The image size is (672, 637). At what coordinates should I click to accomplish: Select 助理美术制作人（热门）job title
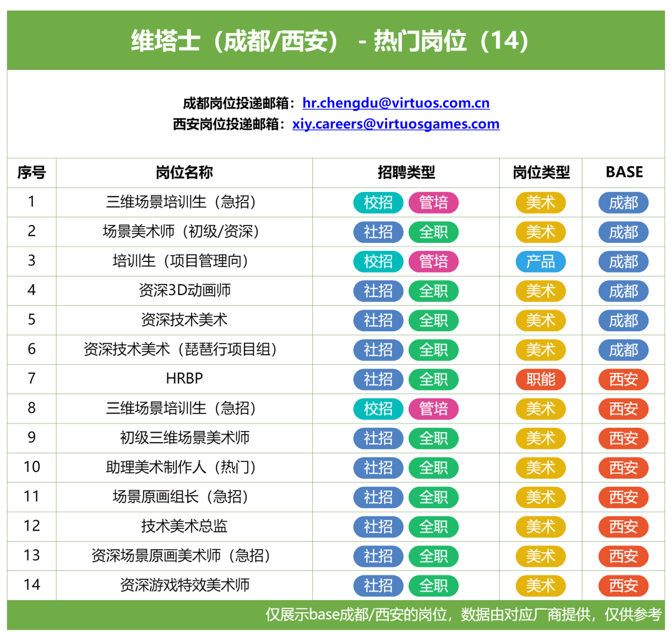tap(184, 467)
